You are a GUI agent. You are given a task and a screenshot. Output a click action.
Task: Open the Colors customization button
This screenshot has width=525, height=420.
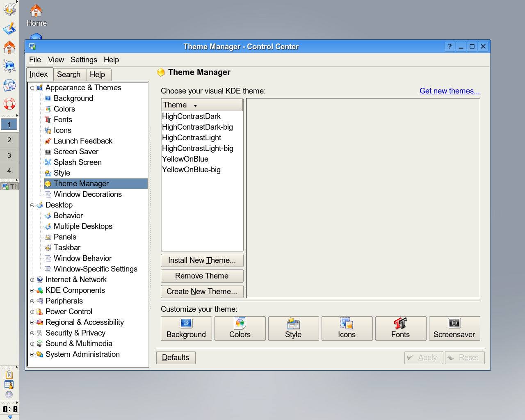pyautogui.click(x=240, y=329)
